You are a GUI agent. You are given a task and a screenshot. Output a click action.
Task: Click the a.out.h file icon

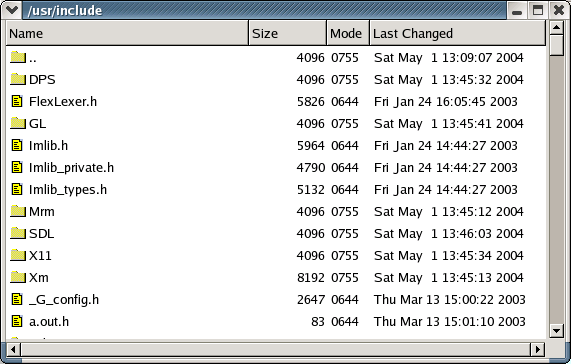[x=17, y=321]
